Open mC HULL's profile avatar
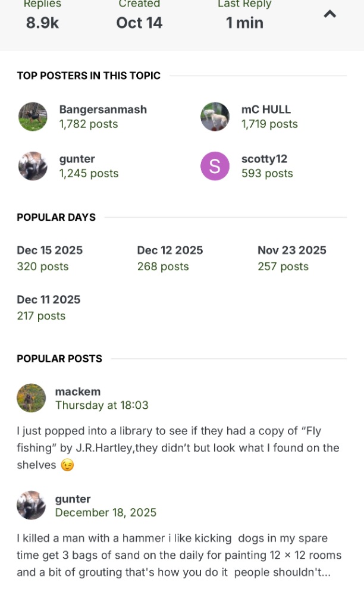This screenshot has width=364, height=595. pos(215,117)
